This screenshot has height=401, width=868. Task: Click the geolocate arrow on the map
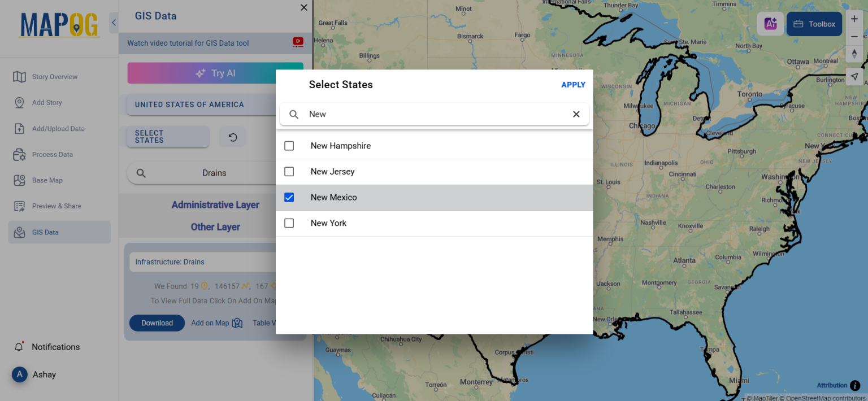(854, 76)
